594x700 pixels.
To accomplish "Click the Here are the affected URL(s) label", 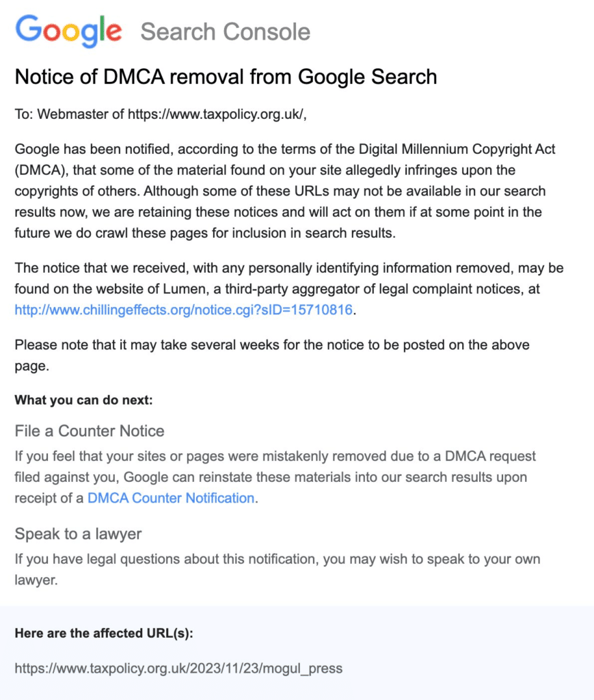I will coord(104,633).
